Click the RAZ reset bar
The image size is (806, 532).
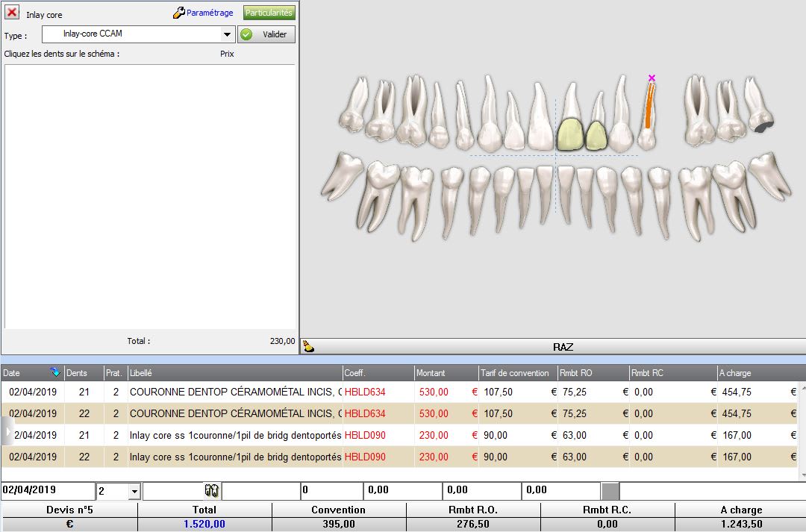click(x=563, y=347)
